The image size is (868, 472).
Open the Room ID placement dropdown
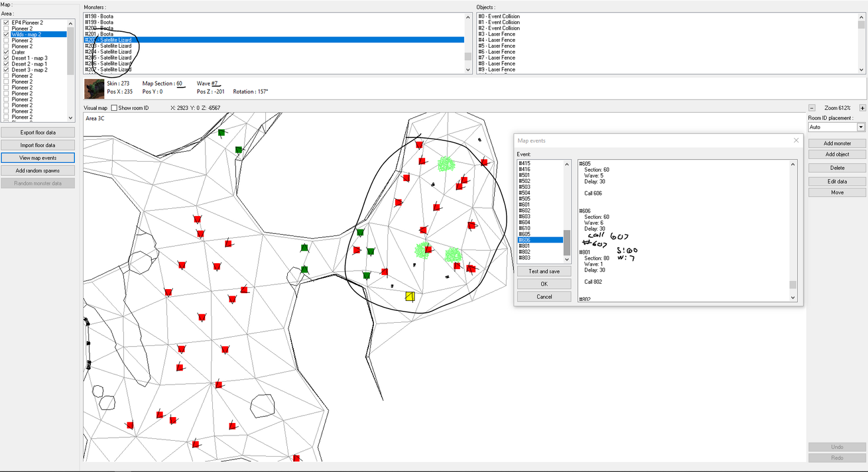tap(861, 127)
